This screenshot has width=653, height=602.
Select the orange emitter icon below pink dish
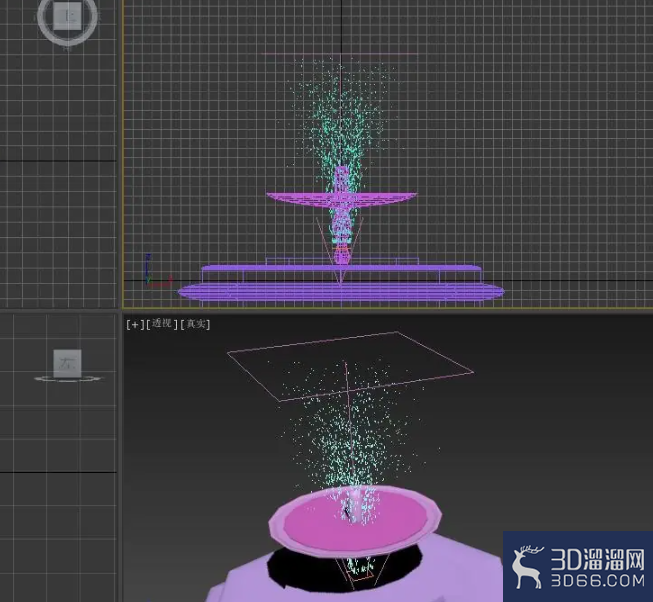361,576
